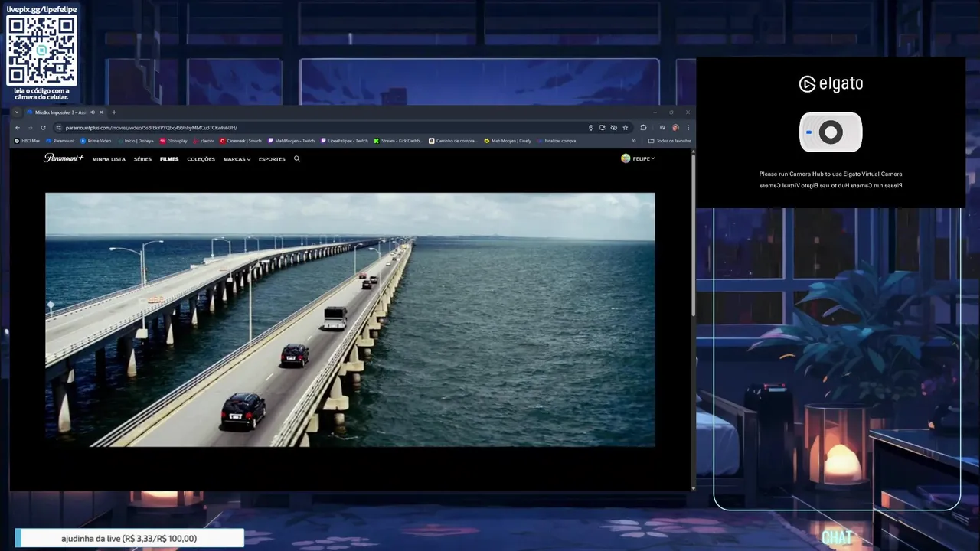Open the tab search dropdown arrow
This screenshot has height=551, width=980.
point(17,112)
